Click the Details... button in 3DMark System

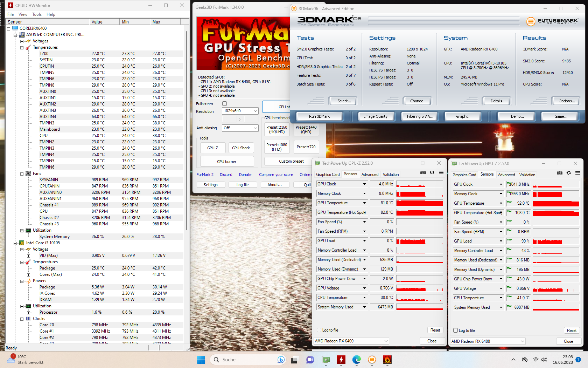pos(498,101)
